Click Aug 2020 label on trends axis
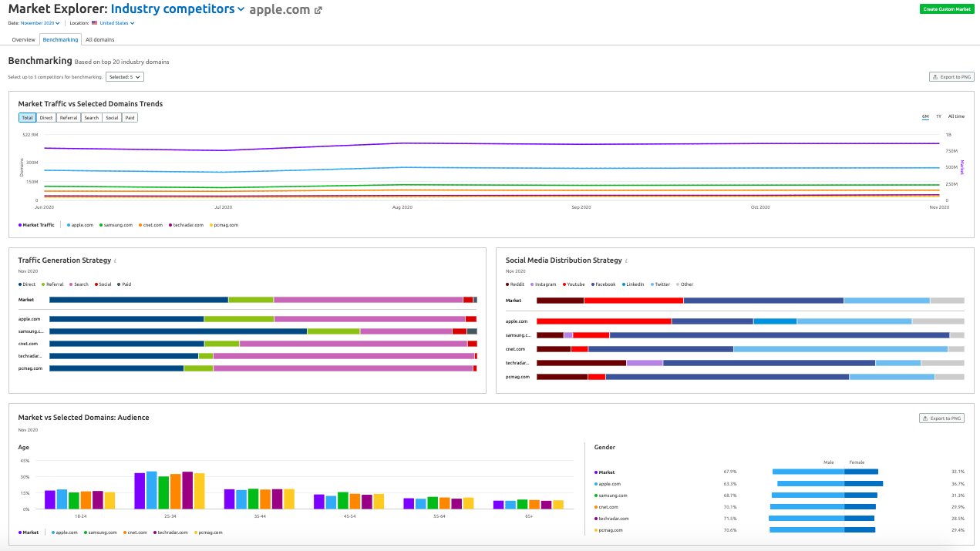 pos(402,207)
